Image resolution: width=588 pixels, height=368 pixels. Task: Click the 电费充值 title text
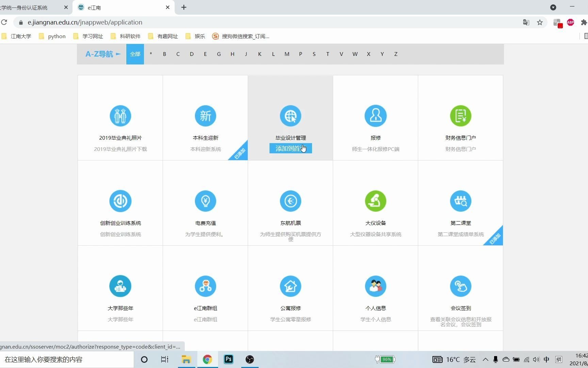pos(206,223)
